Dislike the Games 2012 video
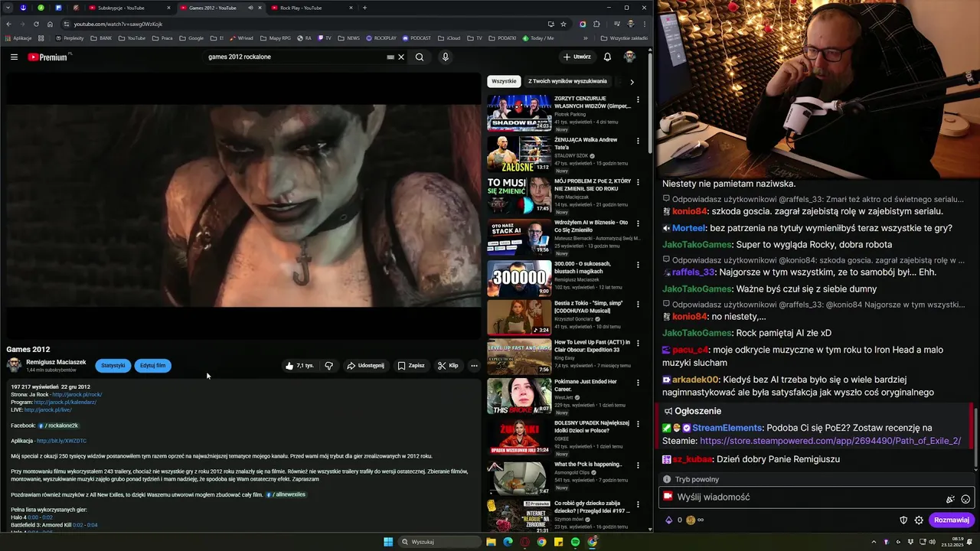This screenshot has height=551, width=980. click(328, 366)
